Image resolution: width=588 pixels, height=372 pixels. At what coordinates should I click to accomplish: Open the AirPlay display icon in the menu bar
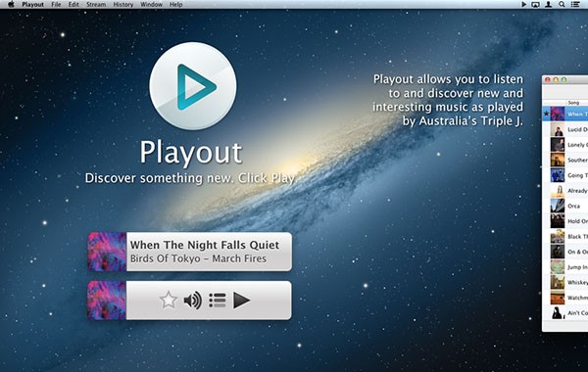(535, 5)
